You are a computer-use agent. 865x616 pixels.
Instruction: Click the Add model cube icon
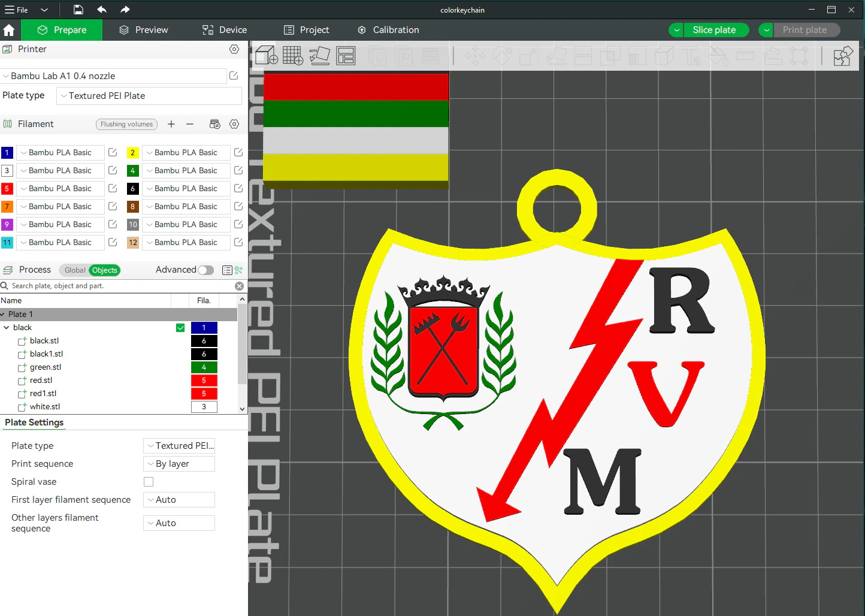coord(266,56)
